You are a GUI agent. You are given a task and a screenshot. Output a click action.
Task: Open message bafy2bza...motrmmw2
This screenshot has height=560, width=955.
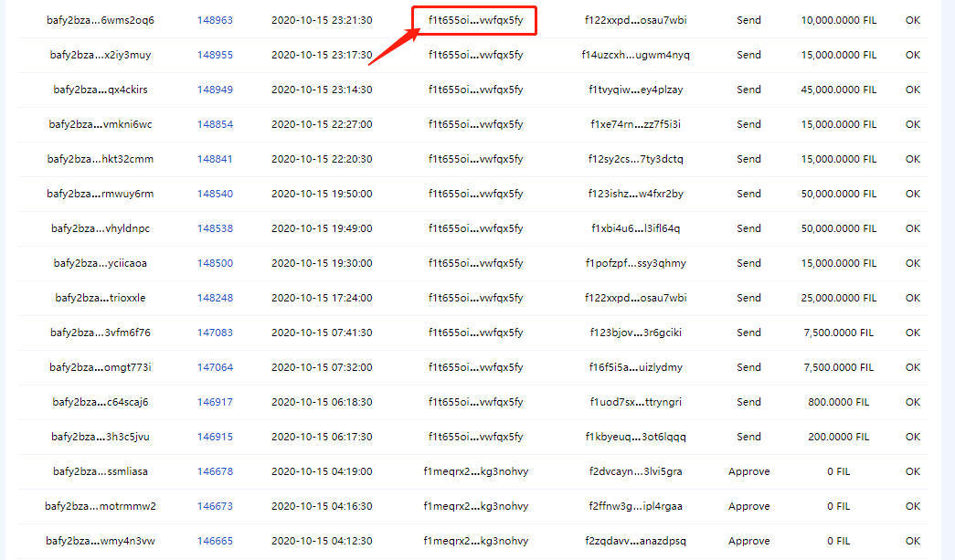pos(93,506)
